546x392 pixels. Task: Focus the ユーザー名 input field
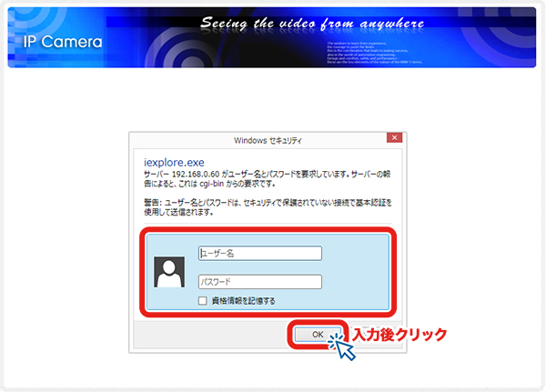click(259, 253)
